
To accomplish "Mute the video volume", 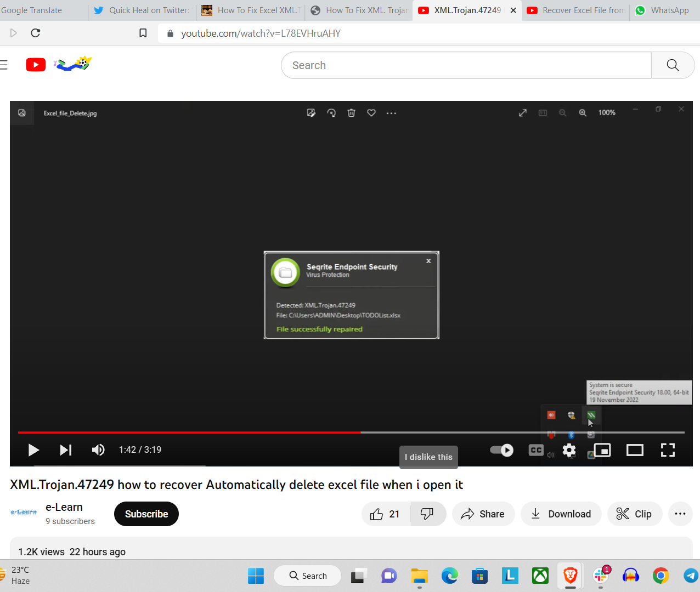I will click(98, 450).
